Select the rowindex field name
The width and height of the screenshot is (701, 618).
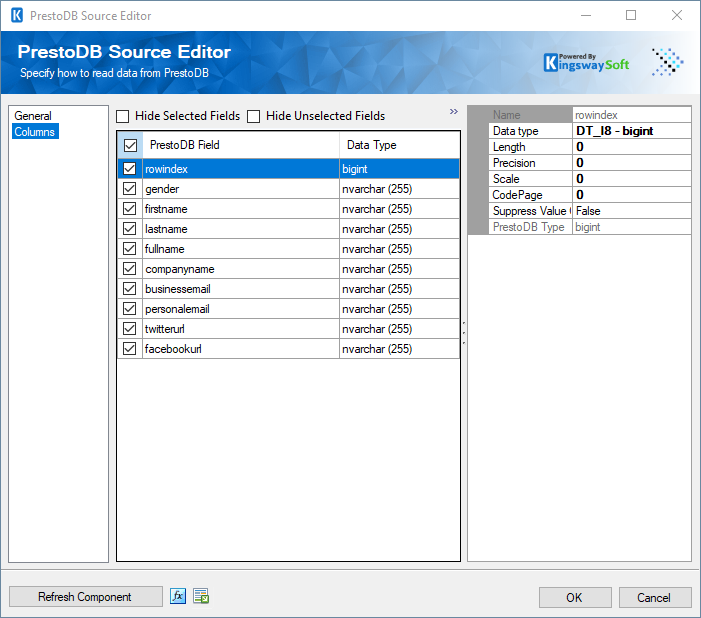[241, 169]
